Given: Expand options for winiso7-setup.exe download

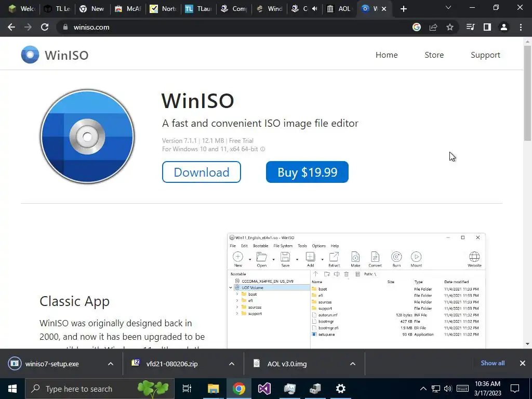Looking at the screenshot, I should 111,364.
